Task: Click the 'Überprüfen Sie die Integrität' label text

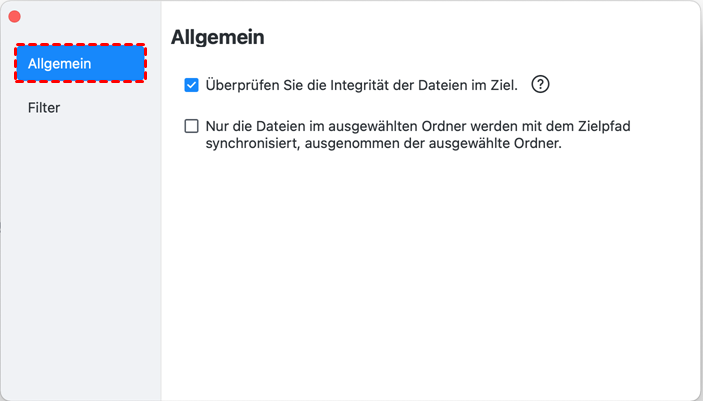Action: pyautogui.click(x=361, y=85)
